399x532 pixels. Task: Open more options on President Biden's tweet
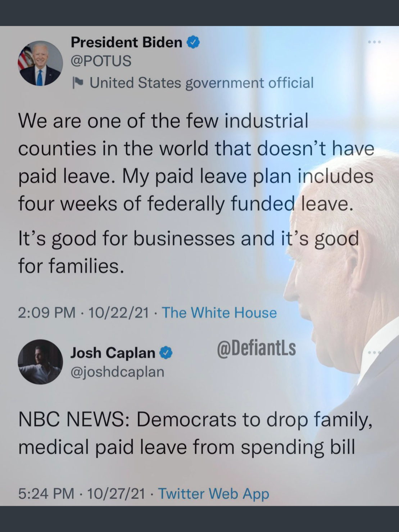374,42
